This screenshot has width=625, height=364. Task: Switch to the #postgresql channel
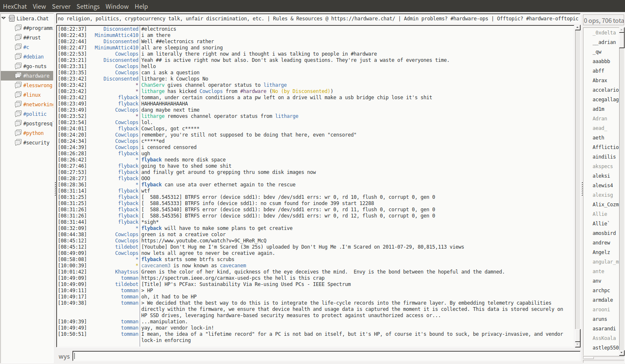tap(37, 123)
